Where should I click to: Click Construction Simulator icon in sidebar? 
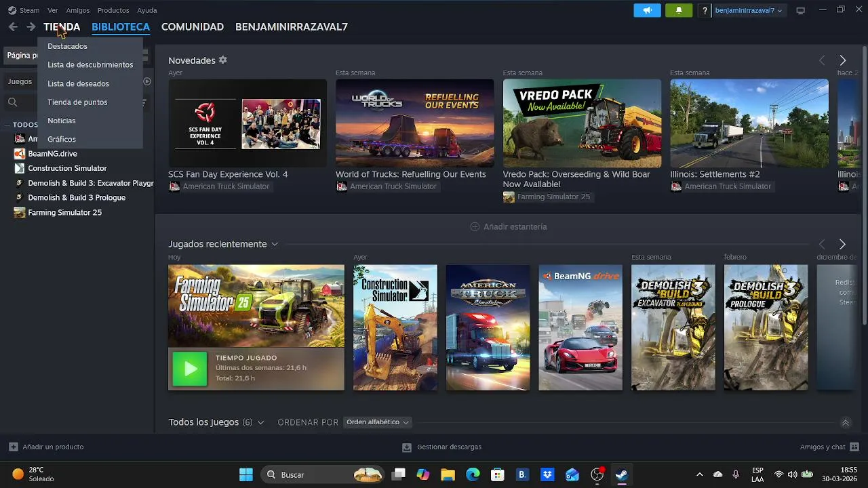(20, 168)
